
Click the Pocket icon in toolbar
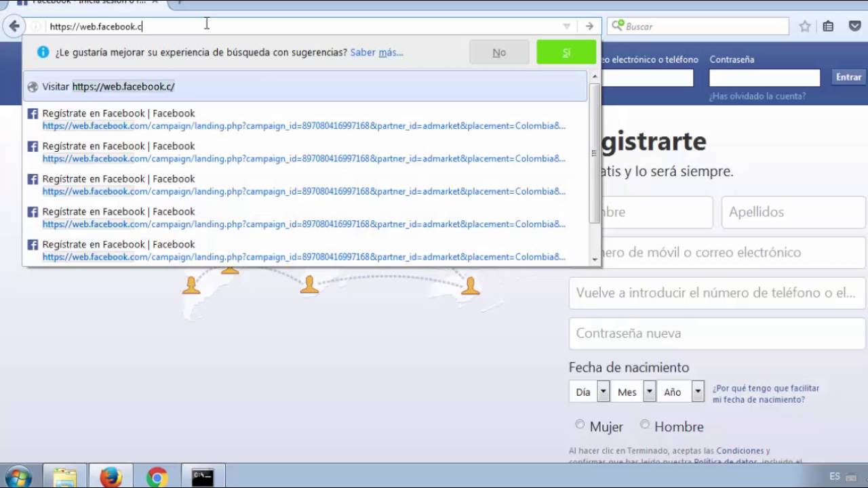(x=855, y=26)
